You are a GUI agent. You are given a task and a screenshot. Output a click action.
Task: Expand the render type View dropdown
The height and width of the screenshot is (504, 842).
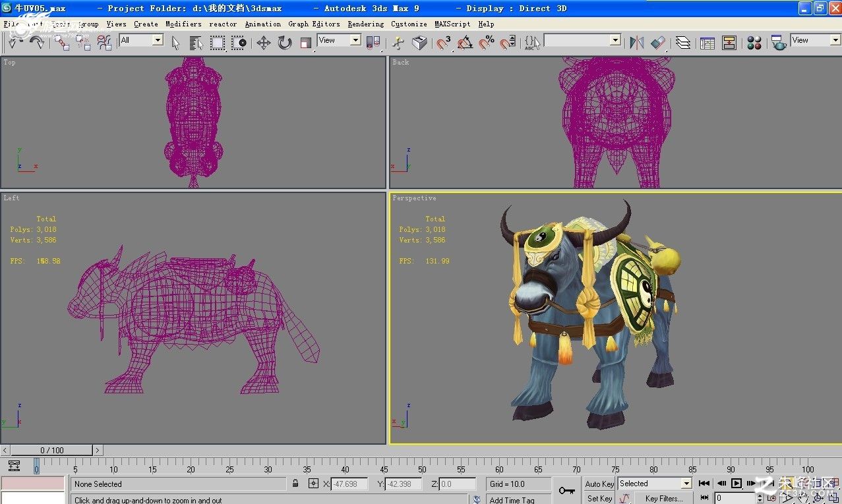tap(835, 40)
